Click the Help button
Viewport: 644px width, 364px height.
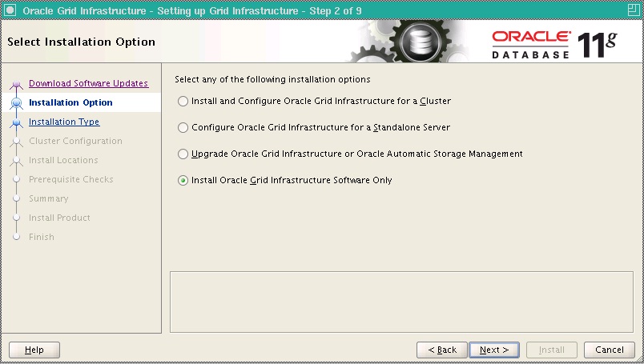(x=34, y=350)
